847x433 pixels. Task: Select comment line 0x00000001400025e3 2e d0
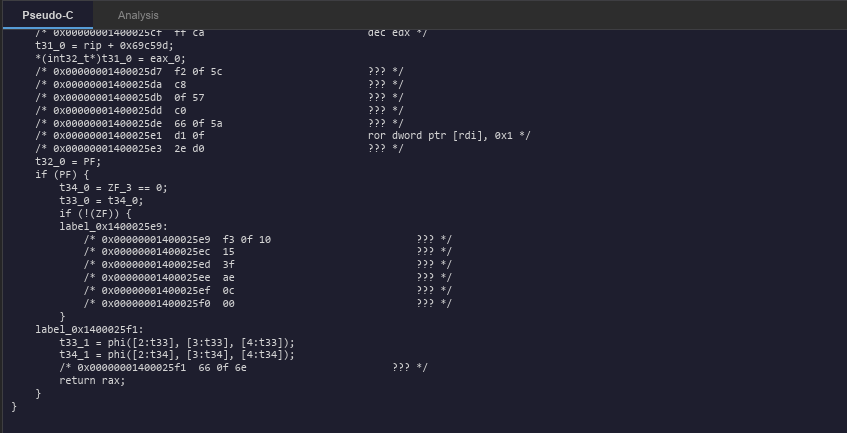(x=219, y=148)
